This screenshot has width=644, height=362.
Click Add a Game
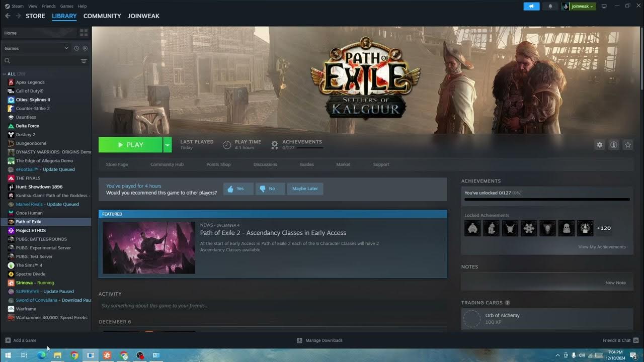(21, 340)
